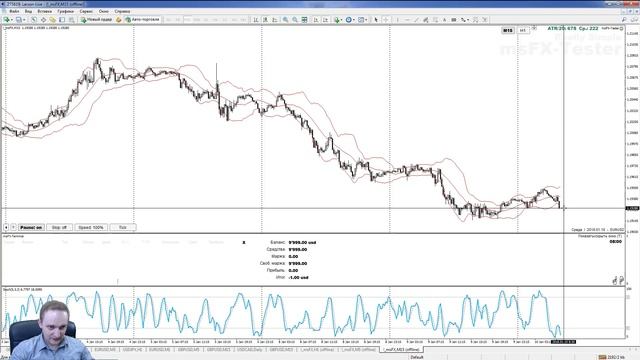Select the arrow cursor tool
640x360 pixels.
pyautogui.click(x=376, y=20)
